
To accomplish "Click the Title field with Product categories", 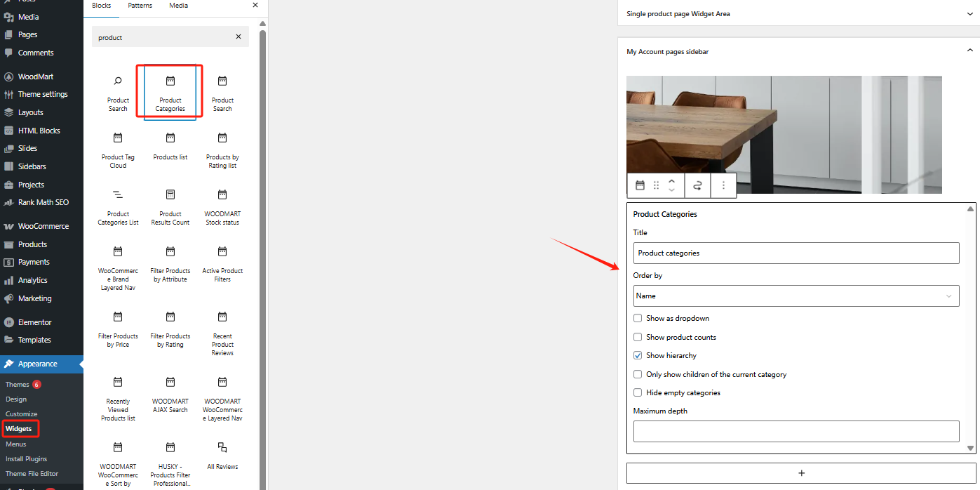I will click(796, 253).
